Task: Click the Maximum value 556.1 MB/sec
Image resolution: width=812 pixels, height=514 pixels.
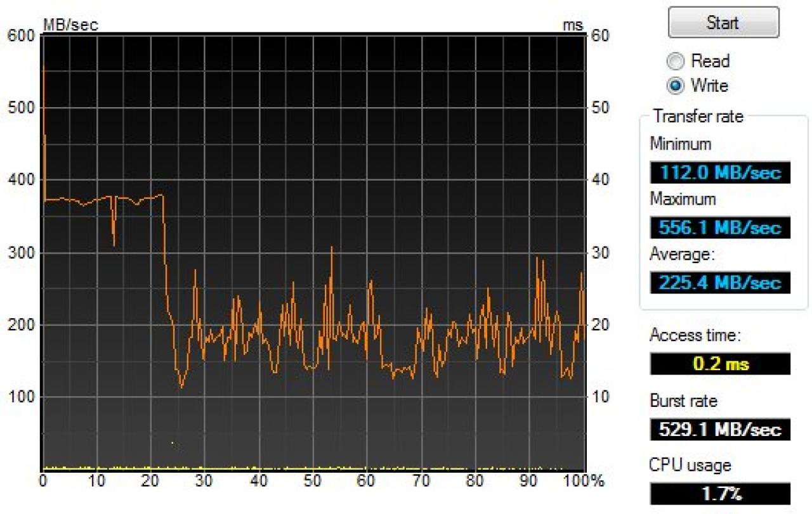Action: [720, 227]
